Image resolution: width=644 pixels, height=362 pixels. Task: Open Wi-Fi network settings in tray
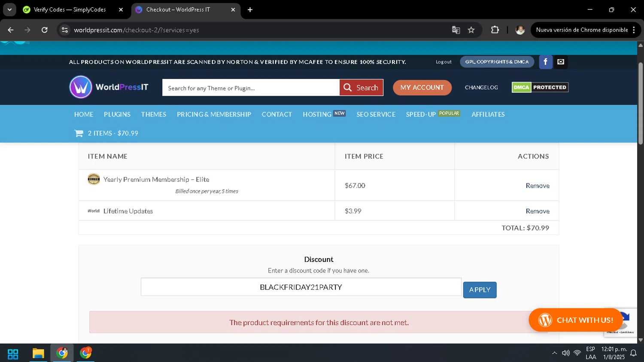click(x=577, y=353)
